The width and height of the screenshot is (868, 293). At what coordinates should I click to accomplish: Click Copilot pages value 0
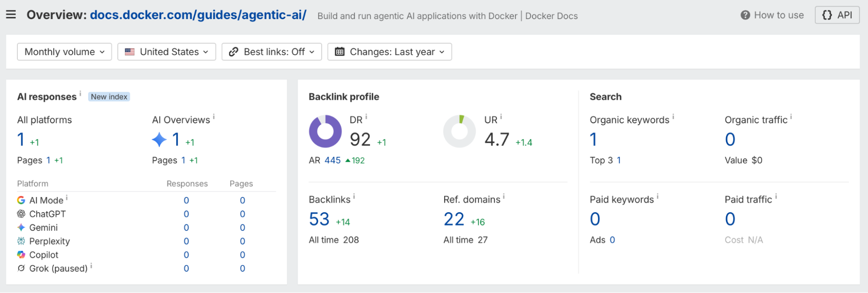click(243, 255)
